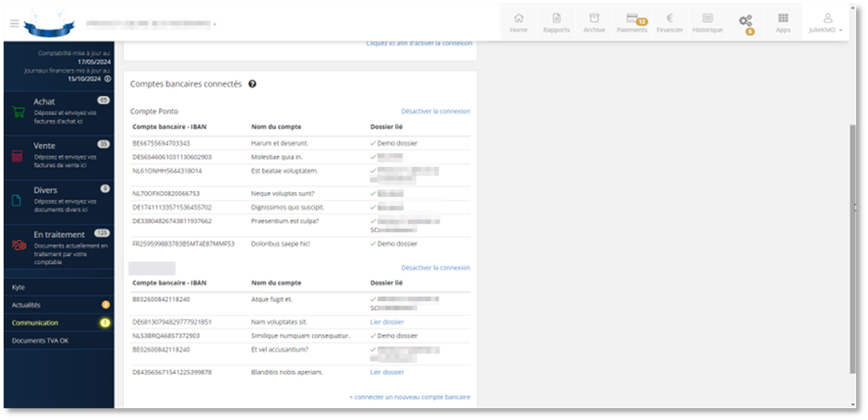The image size is (868, 420).
Task: Click IBAN NL53BRQA6857372903
Action: click(166, 336)
